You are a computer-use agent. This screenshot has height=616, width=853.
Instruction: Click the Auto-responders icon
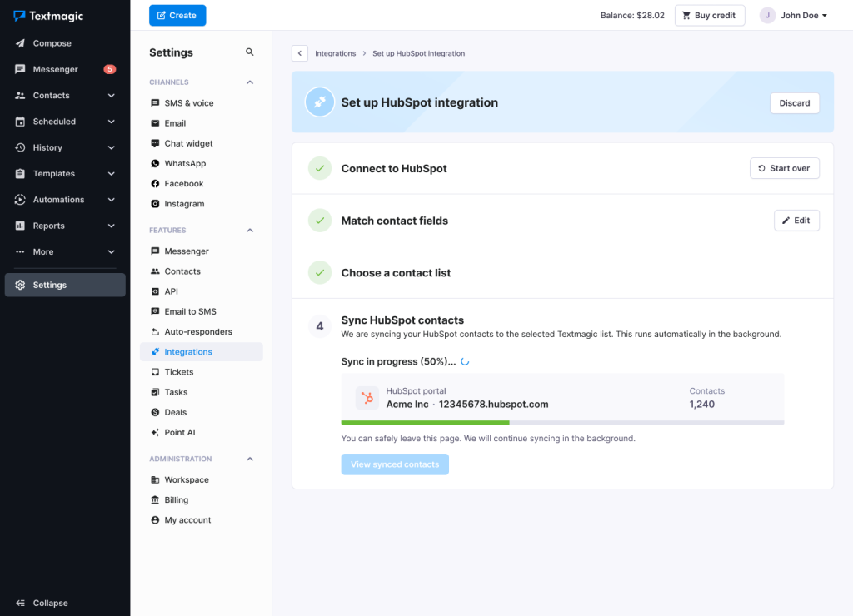[155, 331]
